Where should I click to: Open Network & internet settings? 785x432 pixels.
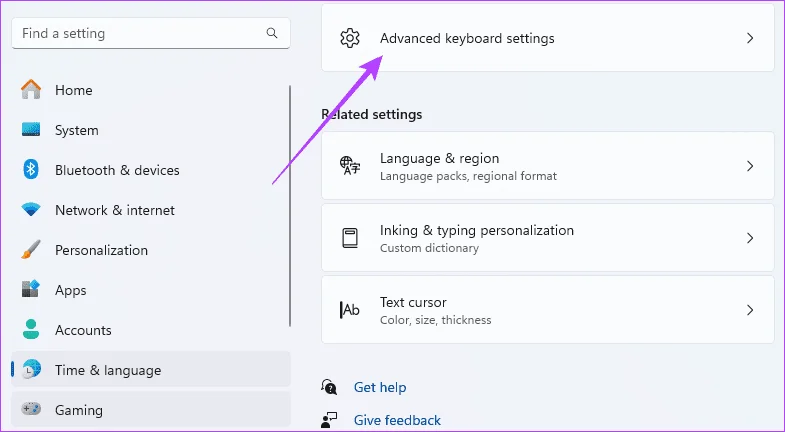pyautogui.click(x=150, y=210)
